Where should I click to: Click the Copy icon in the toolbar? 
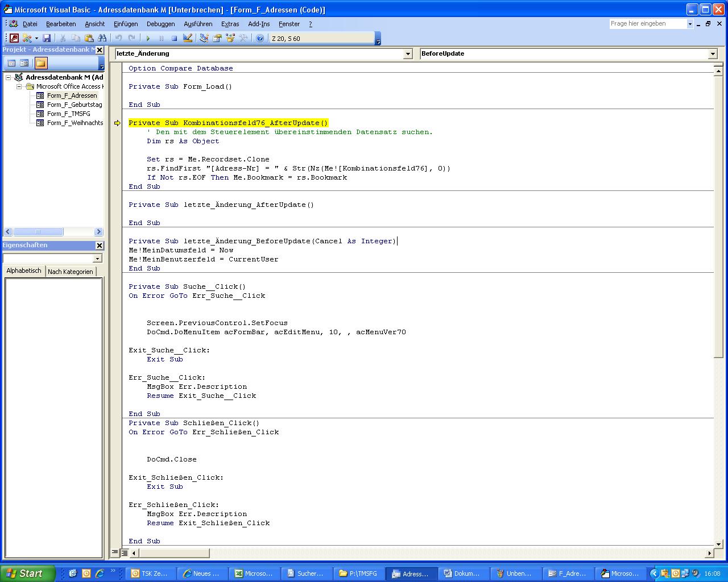point(76,38)
